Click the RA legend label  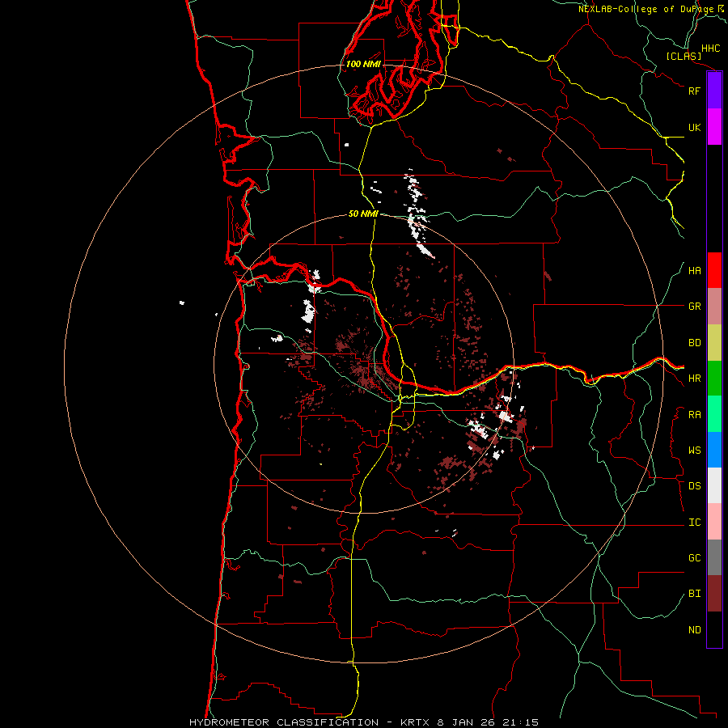click(x=694, y=415)
